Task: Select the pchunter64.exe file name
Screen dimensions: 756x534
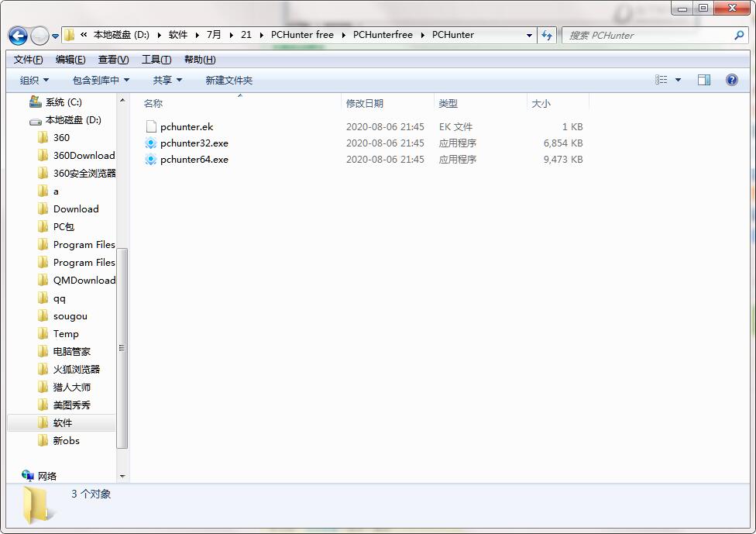Action: click(194, 160)
